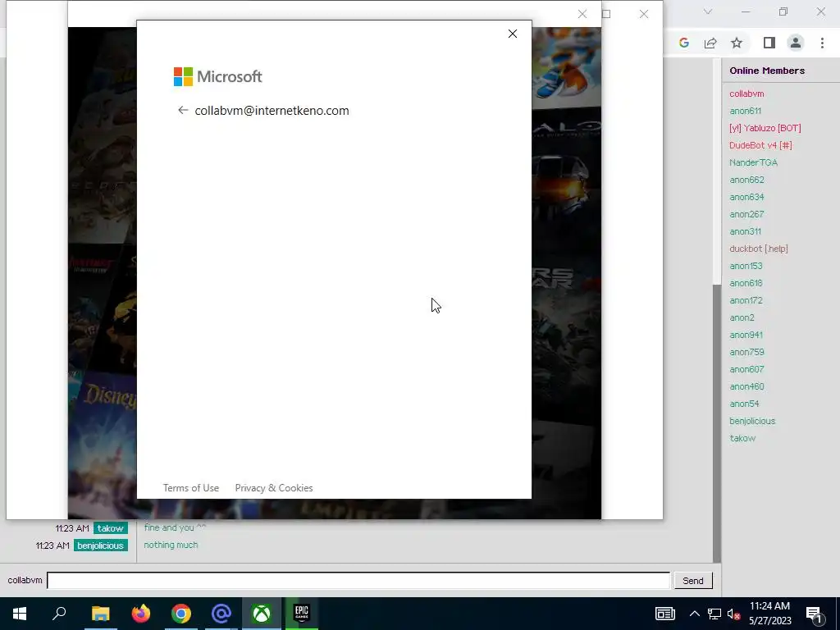The height and width of the screenshot is (630, 840).
Task: Select collabvm in Online Members
Action: 746,94
